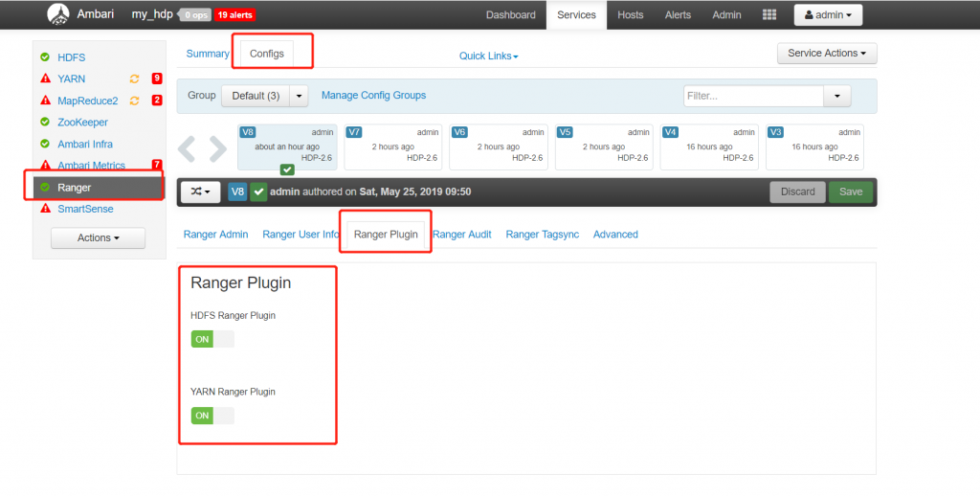Switch to the Ranger User Info tab
This screenshot has height=496, width=980.
pos(301,235)
